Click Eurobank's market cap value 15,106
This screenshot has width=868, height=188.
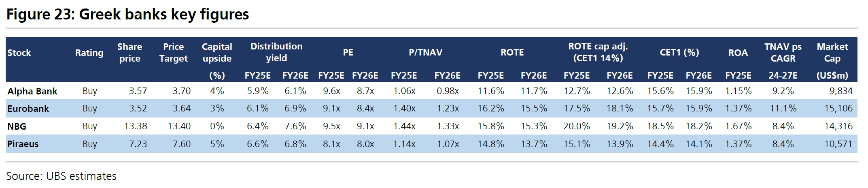[838, 109]
